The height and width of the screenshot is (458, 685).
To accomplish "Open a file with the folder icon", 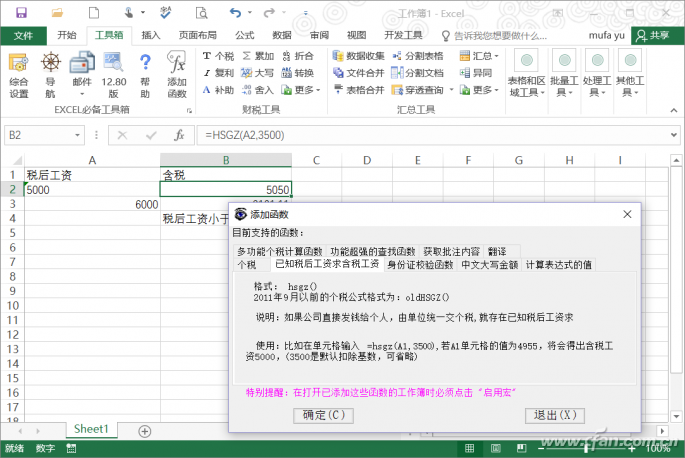I will pos(57,13).
